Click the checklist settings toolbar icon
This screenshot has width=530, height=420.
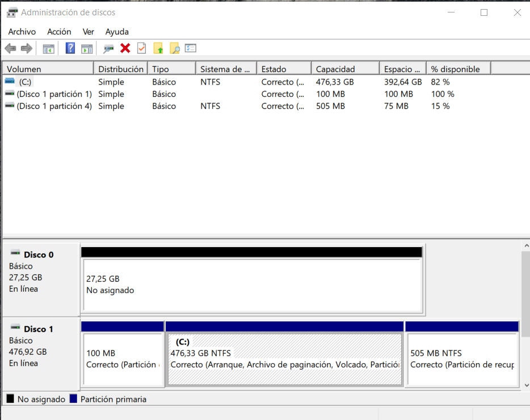(x=191, y=49)
